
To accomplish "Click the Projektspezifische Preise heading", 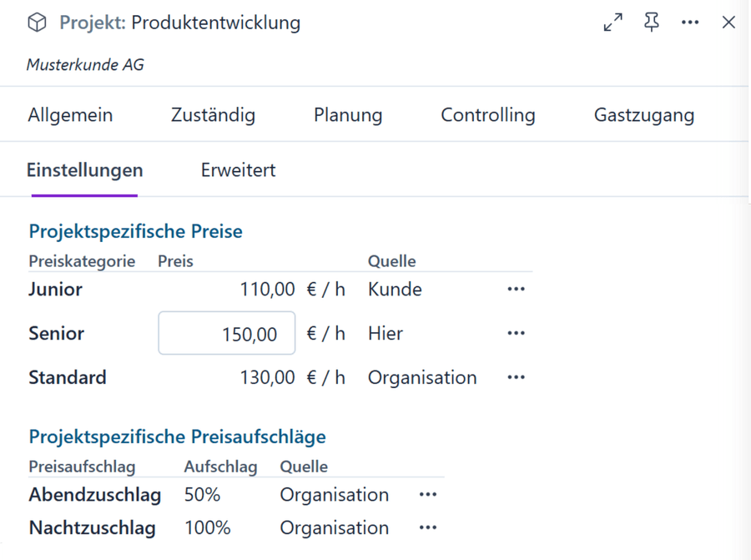I will 135,231.
